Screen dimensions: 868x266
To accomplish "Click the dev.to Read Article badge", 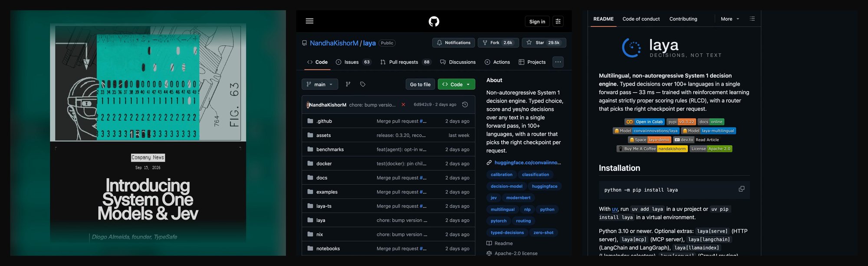I will coord(696,140).
